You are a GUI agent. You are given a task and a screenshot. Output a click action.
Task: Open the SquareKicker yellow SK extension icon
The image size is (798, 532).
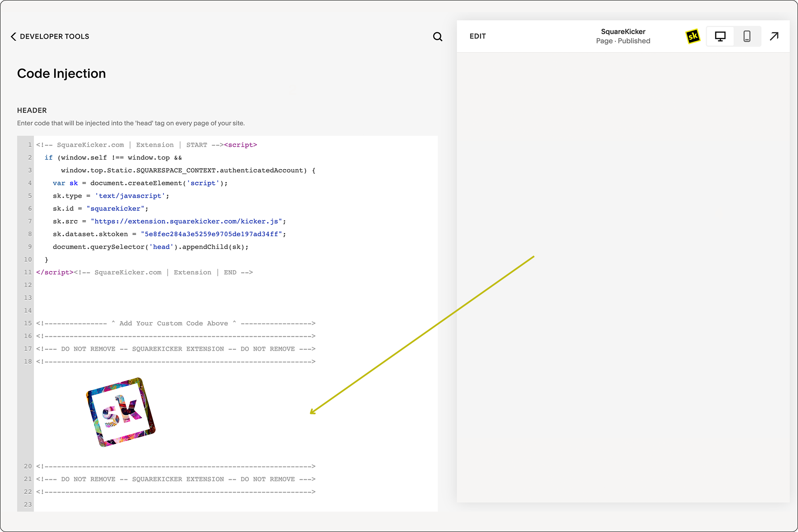point(693,37)
